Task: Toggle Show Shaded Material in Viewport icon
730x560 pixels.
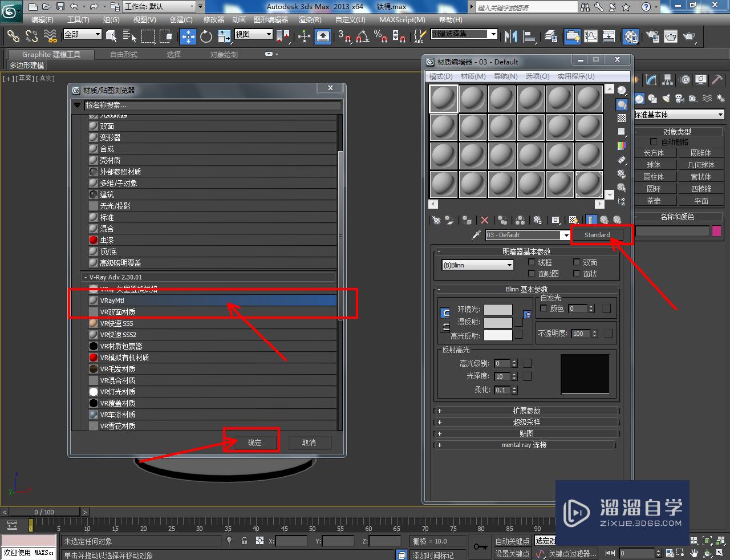Action: pos(573,220)
